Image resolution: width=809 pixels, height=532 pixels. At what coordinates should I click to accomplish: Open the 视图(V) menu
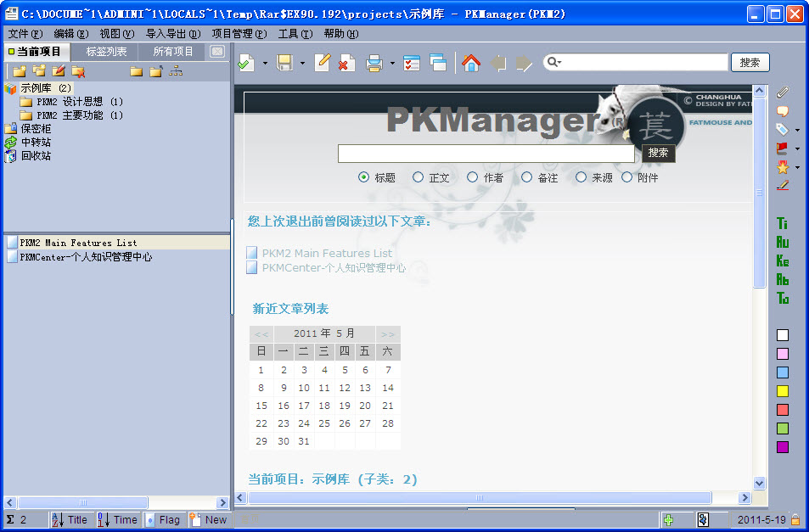tap(117, 34)
